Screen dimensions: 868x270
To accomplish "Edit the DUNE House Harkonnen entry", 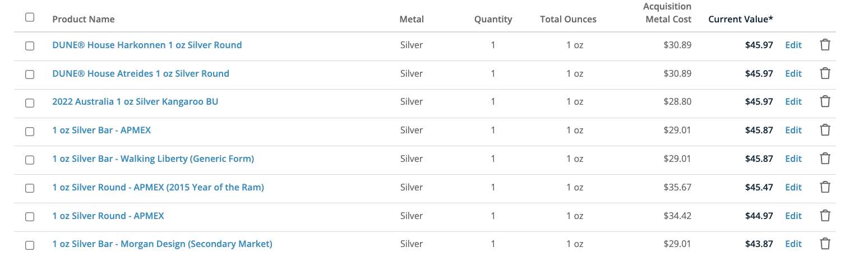I will click(793, 45).
